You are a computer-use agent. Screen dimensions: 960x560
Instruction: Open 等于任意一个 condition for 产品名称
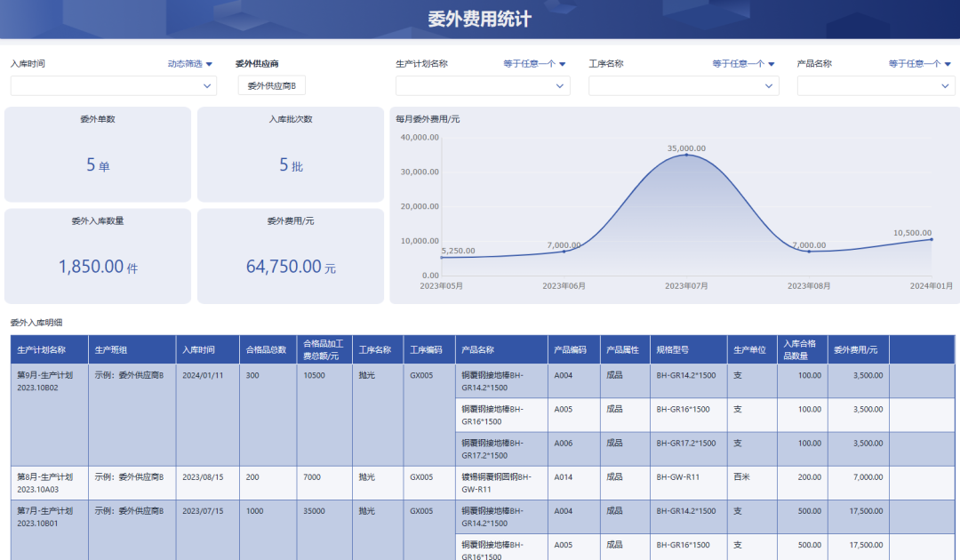click(x=919, y=64)
